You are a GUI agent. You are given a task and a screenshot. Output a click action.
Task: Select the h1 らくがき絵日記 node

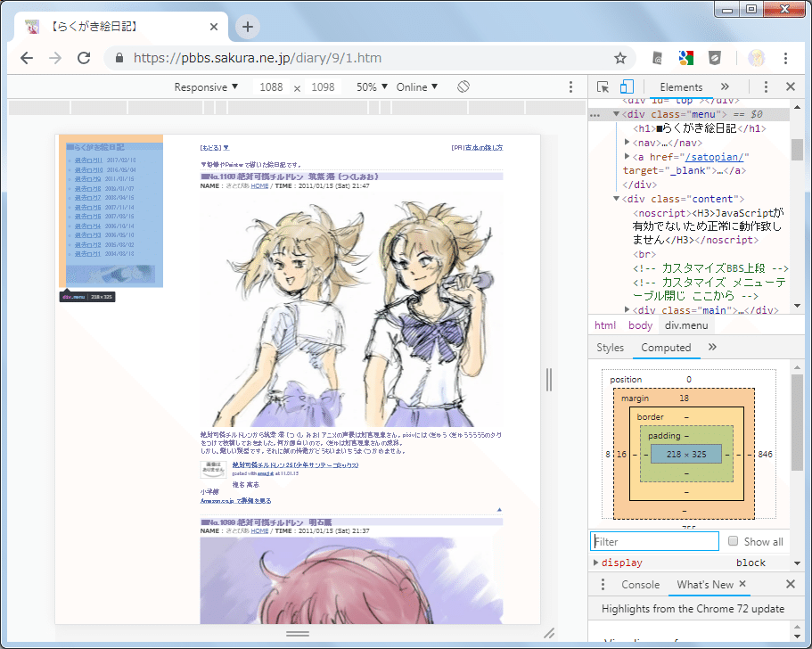(699, 128)
